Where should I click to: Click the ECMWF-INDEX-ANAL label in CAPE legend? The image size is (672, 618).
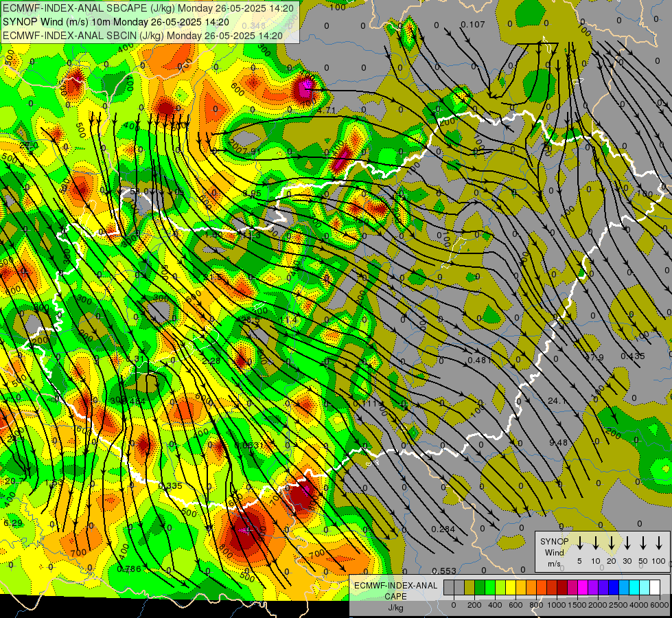(x=395, y=586)
